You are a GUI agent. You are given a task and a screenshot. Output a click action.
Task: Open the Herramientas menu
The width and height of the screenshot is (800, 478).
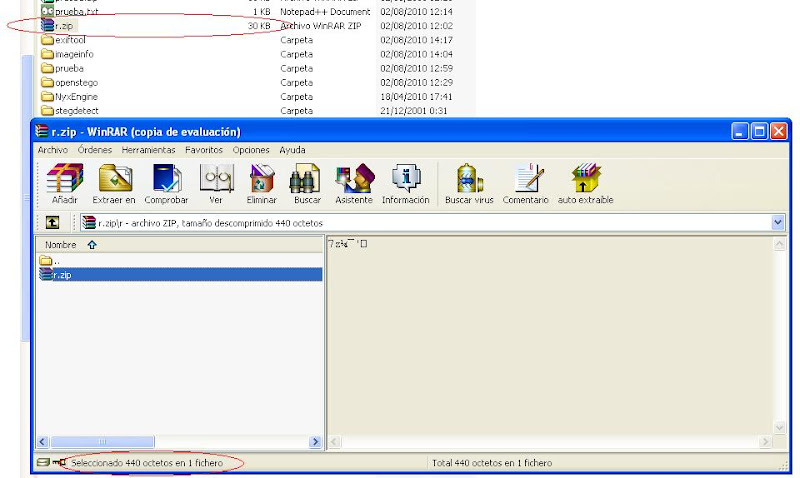point(148,150)
